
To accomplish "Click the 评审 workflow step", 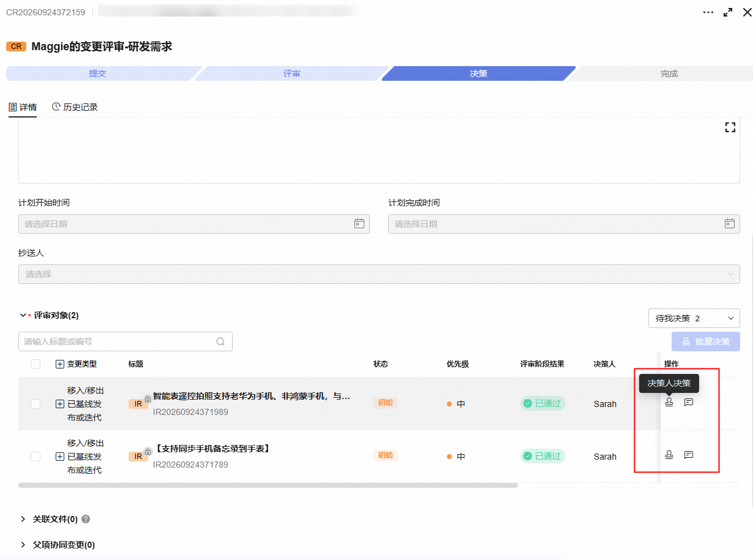I will [x=292, y=73].
